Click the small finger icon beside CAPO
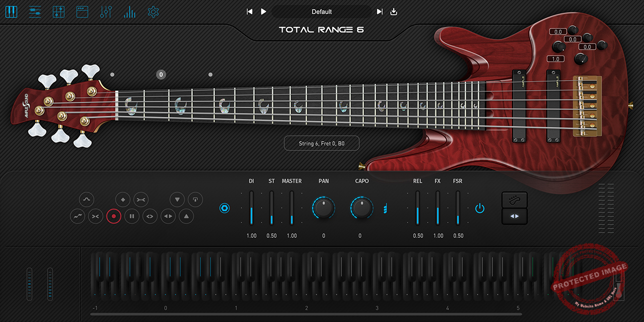This screenshot has height=322, width=644. point(385,208)
